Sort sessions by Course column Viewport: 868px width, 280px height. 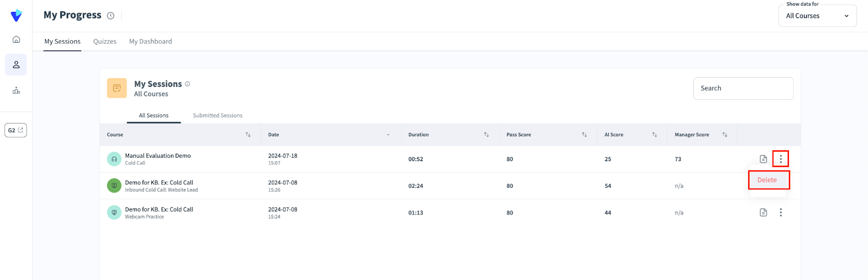[x=248, y=135]
